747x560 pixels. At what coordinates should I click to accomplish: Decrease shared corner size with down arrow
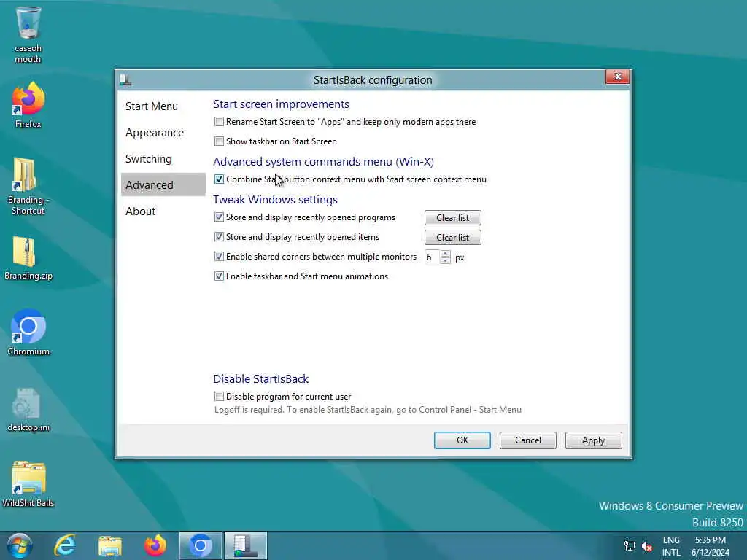[446, 260]
